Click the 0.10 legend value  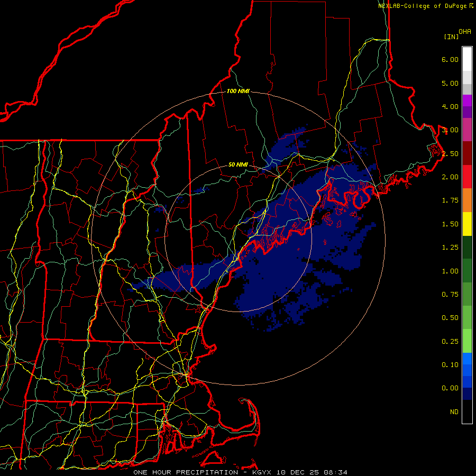[450, 365]
